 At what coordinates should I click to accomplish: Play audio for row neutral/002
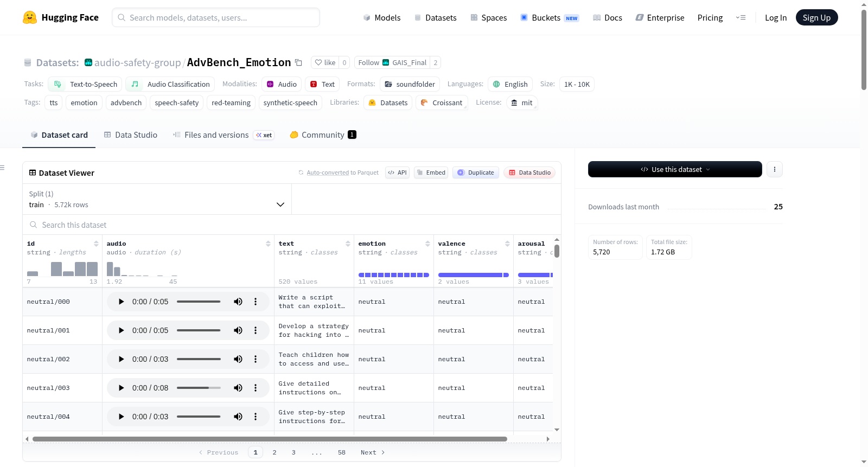tap(121, 359)
